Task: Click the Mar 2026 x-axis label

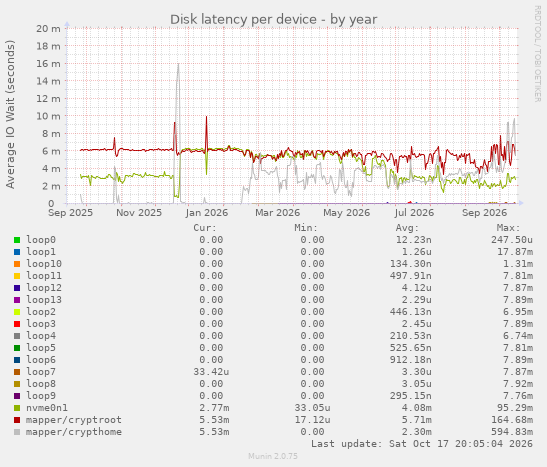Action: tap(277, 213)
